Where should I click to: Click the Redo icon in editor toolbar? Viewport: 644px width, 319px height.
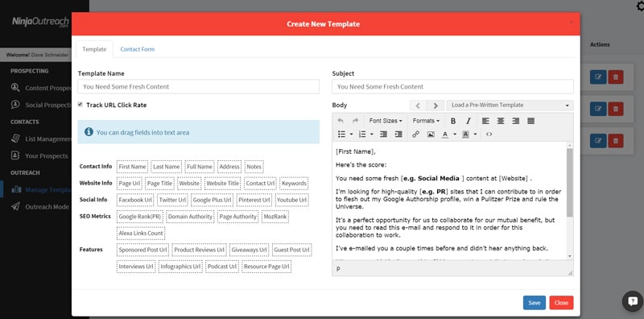coord(355,121)
